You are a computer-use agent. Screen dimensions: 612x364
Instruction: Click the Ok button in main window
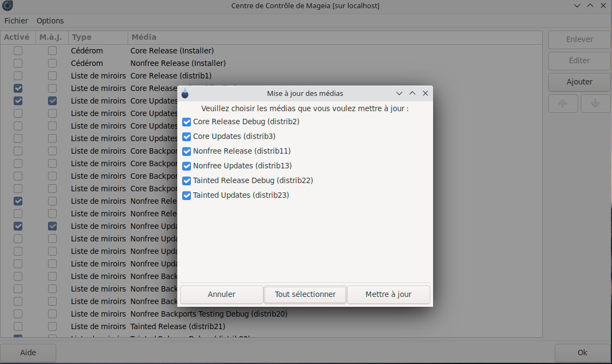(x=583, y=353)
